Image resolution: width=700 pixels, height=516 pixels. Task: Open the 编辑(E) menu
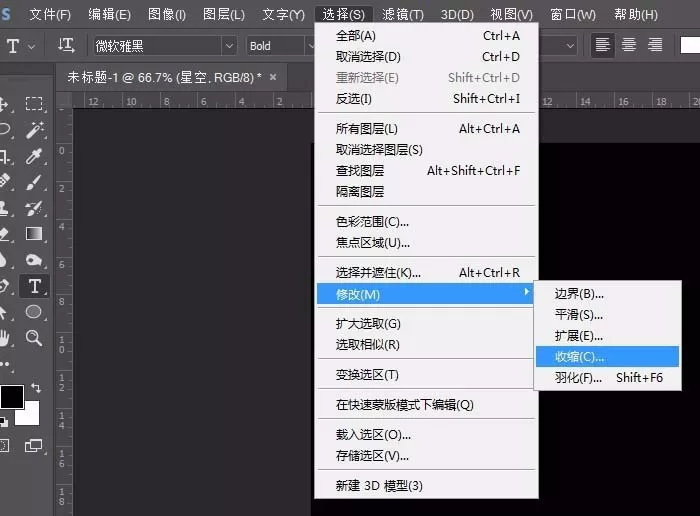109,14
